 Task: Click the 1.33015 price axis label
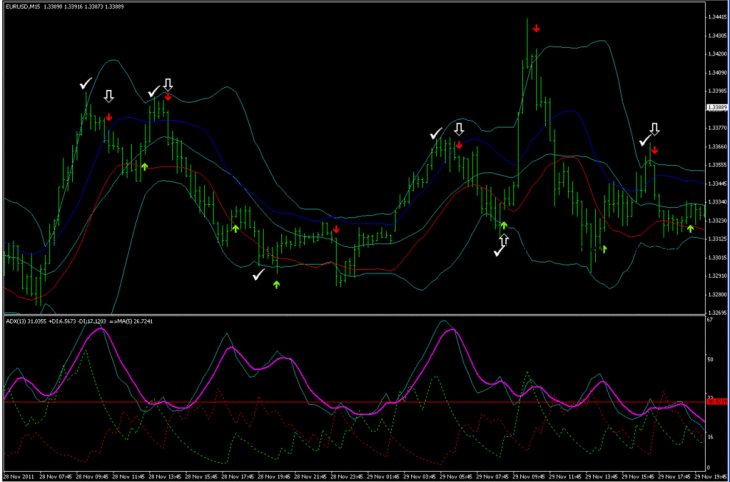[716, 257]
